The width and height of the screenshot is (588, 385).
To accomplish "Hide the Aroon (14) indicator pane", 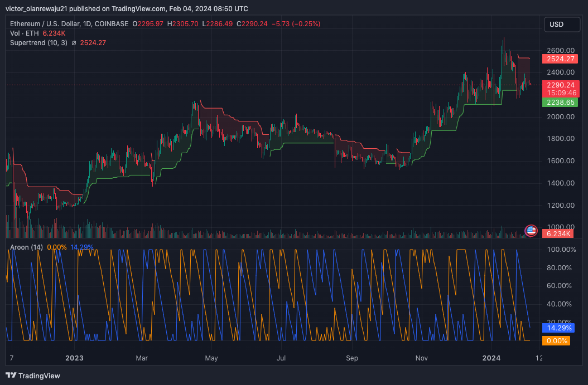I will click(26, 247).
